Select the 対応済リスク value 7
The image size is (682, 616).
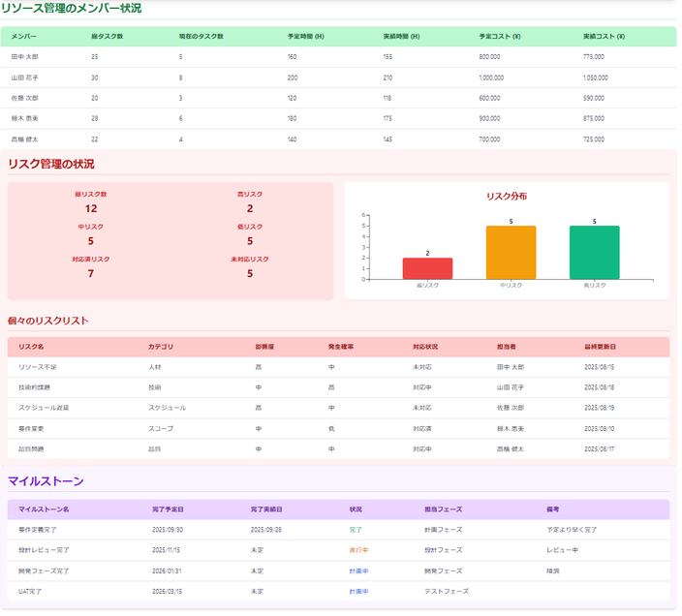pyautogui.click(x=91, y=273)
